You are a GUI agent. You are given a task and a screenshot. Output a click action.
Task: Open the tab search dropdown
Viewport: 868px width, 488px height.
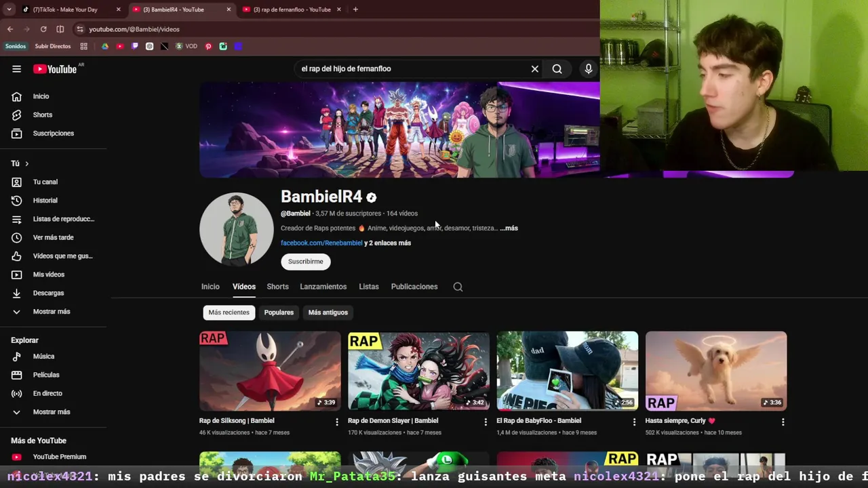9,9
